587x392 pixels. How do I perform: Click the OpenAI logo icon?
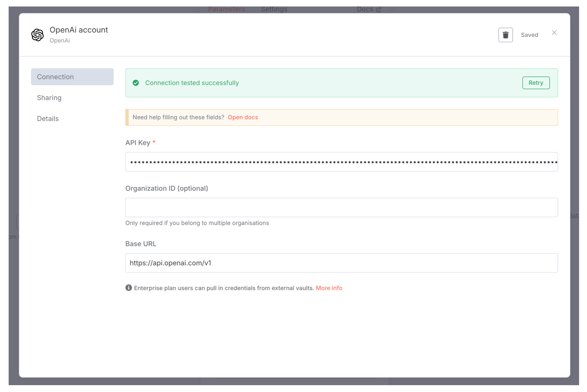point(37,35)
